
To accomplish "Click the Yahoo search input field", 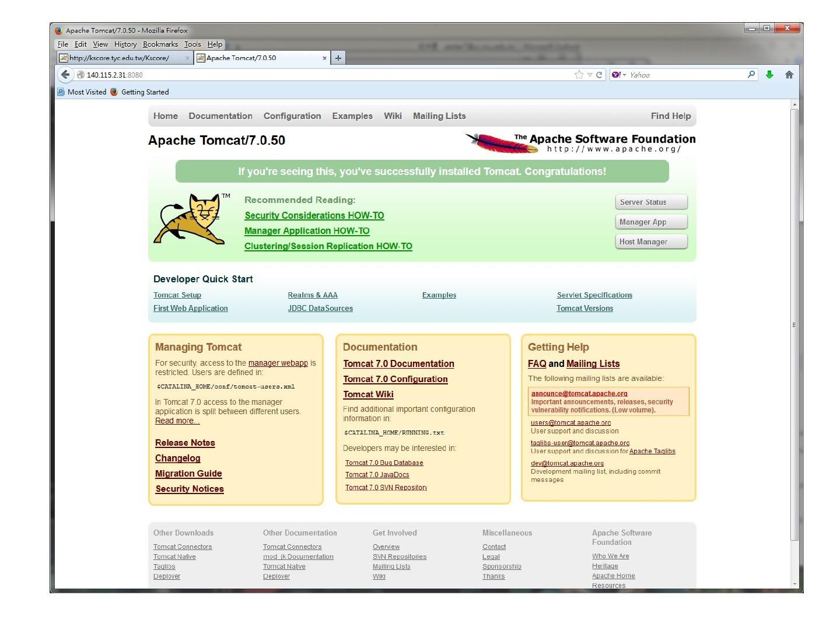I will [x=685, y=75].
